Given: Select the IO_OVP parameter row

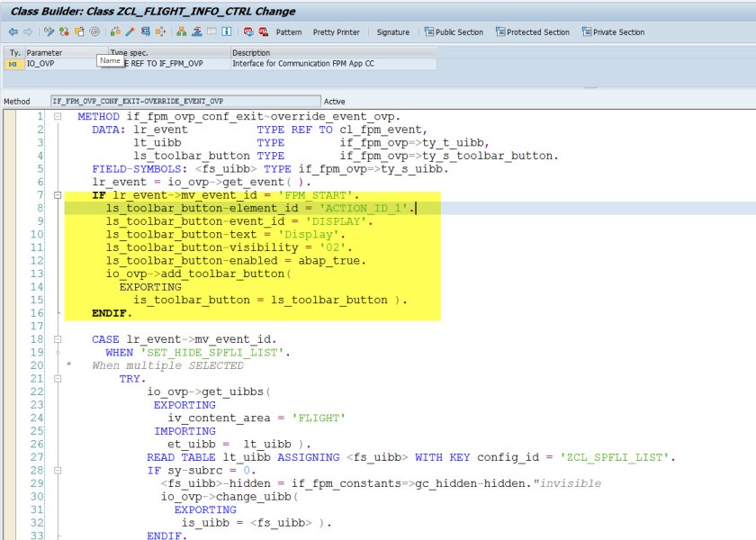Looking at the screenshot, I should click(x=40, y=64).
